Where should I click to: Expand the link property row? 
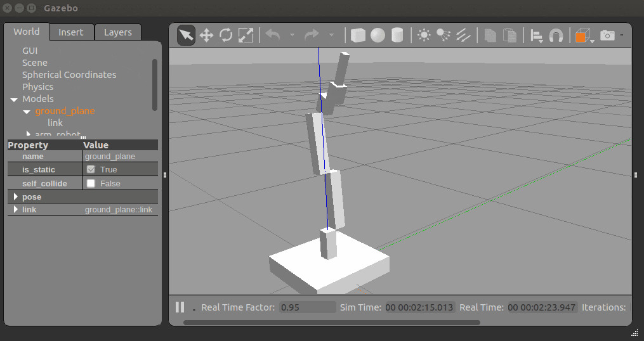(x=16, y=209)
